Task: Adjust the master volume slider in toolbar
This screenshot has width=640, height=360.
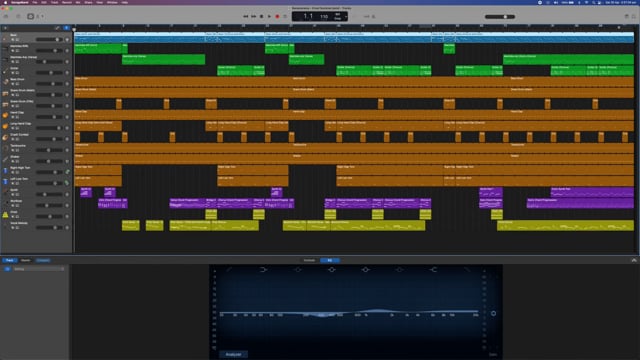Action: coord(500,17)
